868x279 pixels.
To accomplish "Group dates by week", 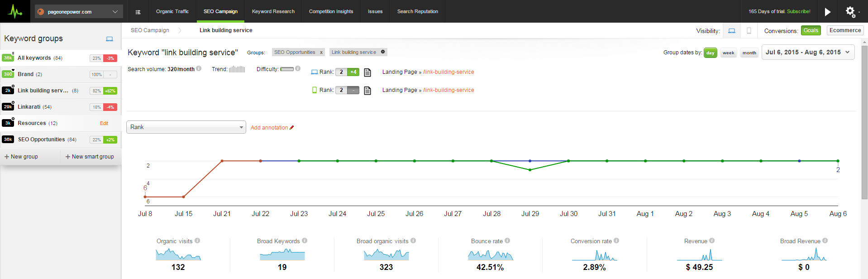I will pos(728,53).
